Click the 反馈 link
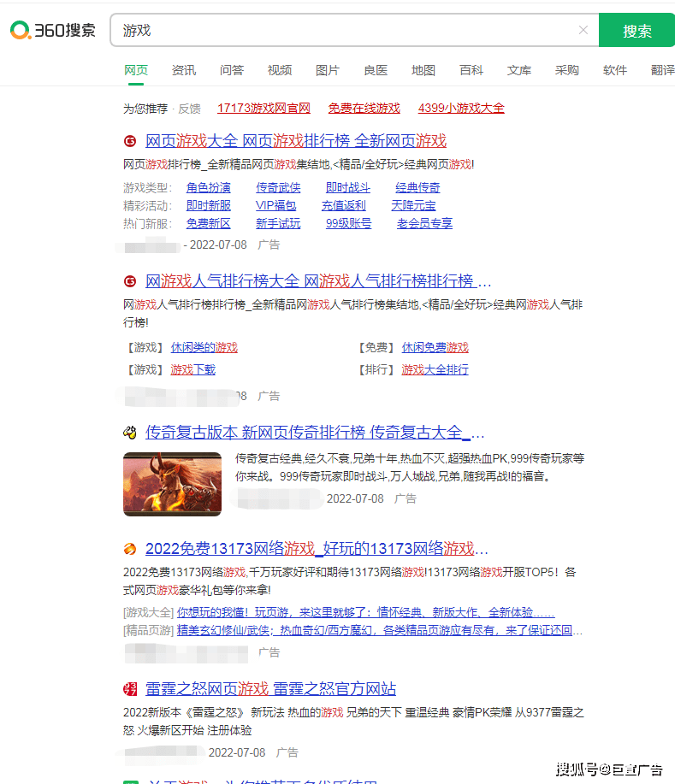 190,109
